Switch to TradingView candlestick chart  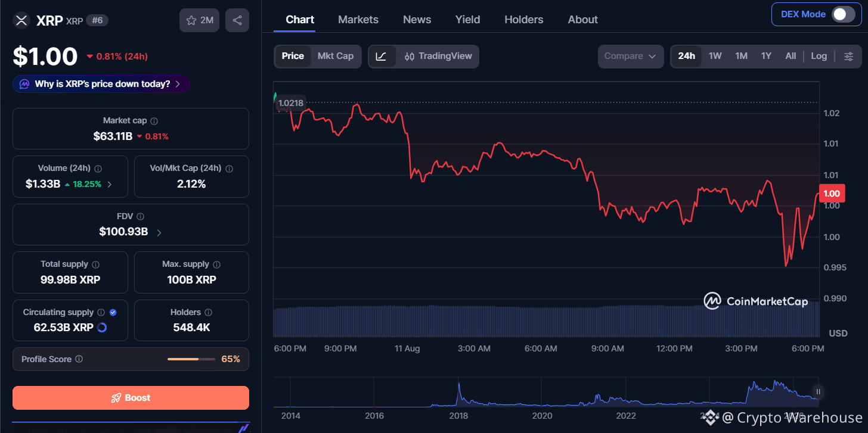(x=438, y=56)
